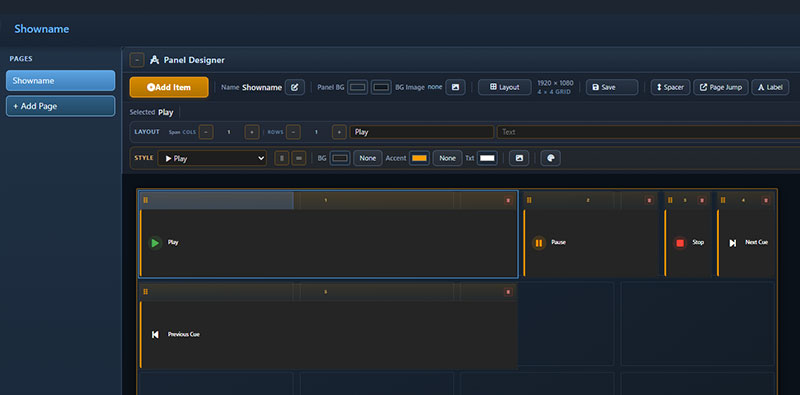Delete the Pause card
This screenshot has width=800, height=395.
click(x=649, y=201)
